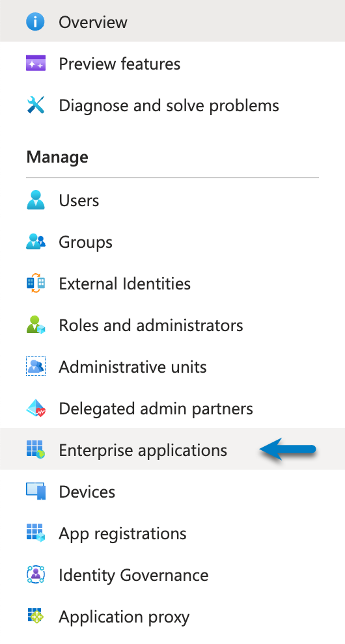Click the single-person Users icon
Viewport: 345px width, 644px height.
coord(35,200)
